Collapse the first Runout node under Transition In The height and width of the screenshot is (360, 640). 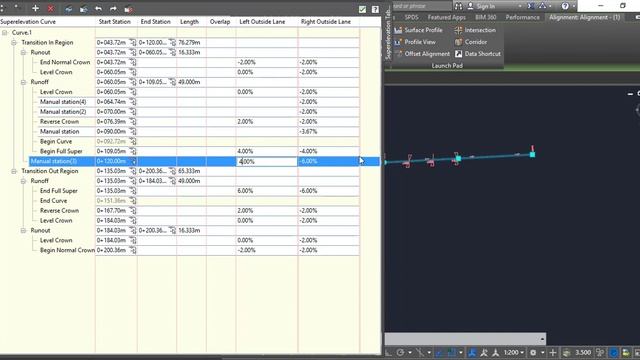point(23,52)
